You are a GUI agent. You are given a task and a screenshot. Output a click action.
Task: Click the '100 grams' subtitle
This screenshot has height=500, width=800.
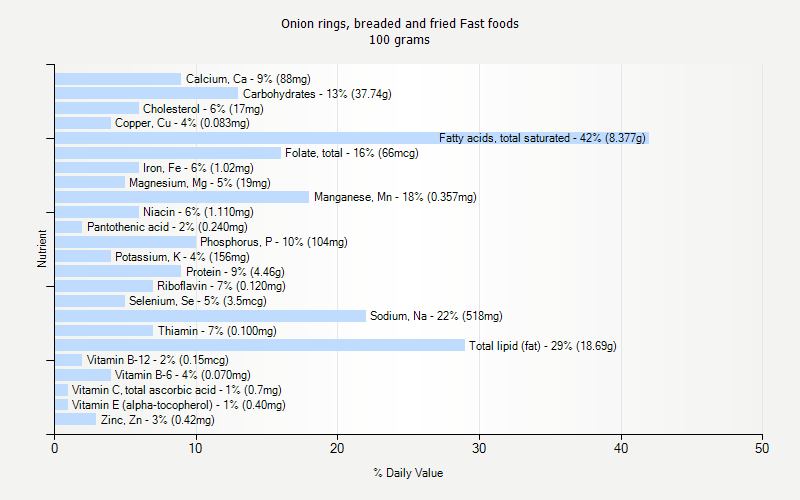[x=399, y=40]
